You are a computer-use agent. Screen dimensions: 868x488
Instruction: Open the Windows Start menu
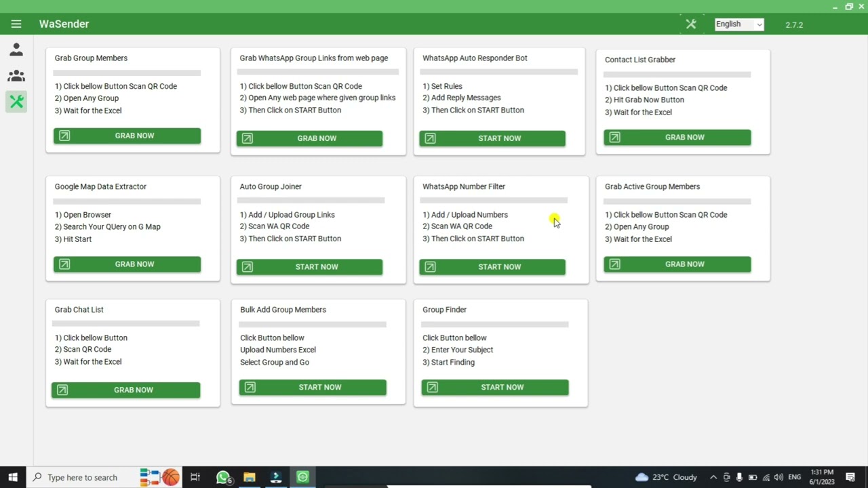(13, 477)
